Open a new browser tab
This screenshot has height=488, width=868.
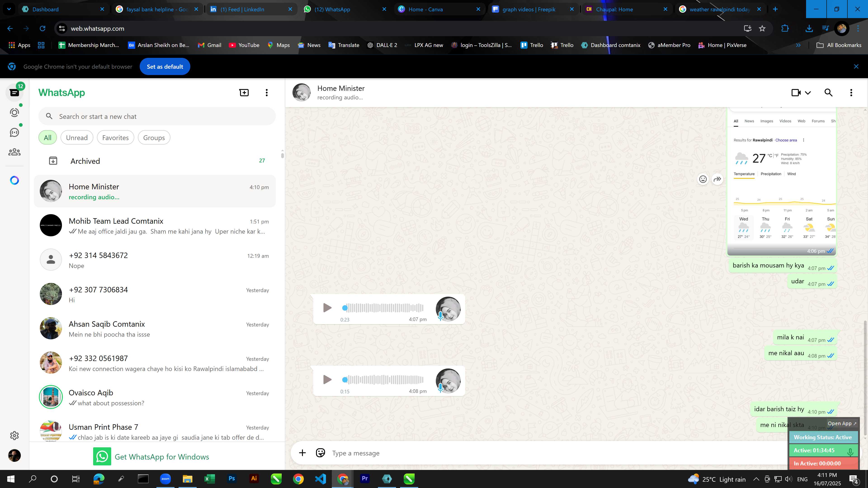click(775, 9)
